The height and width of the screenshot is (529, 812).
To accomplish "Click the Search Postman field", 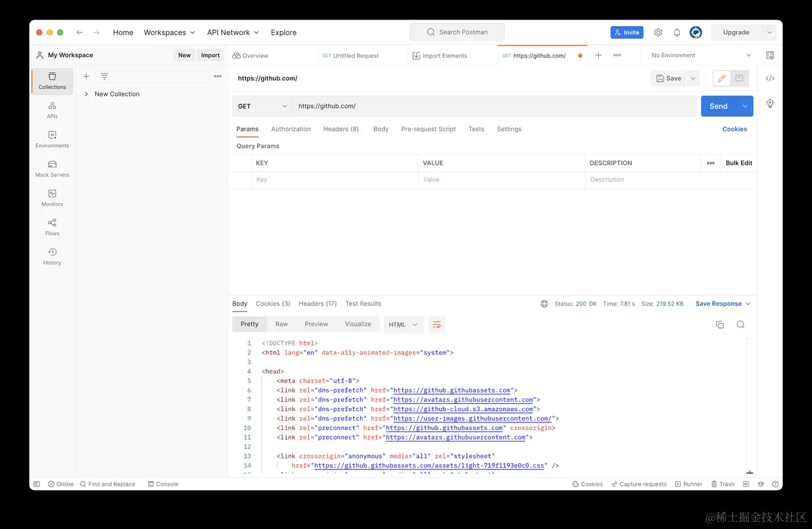I will (457, 32).
